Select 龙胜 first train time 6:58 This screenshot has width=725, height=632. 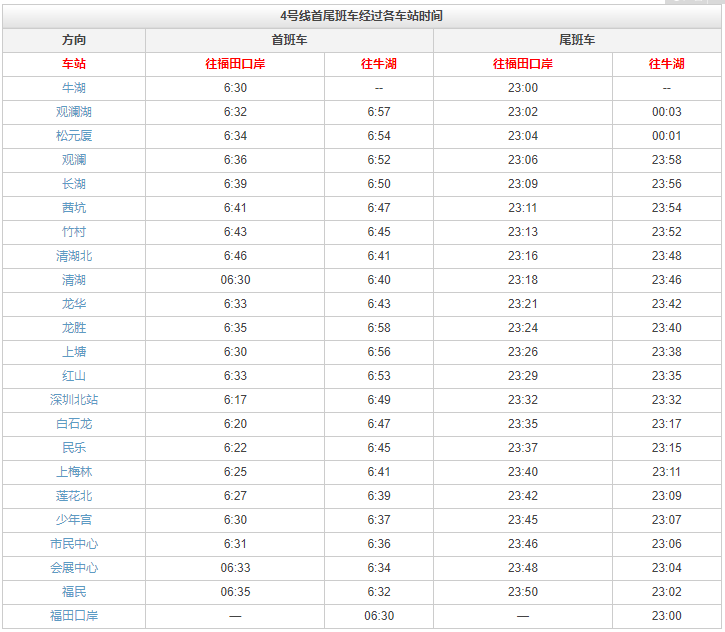point(379,328)
